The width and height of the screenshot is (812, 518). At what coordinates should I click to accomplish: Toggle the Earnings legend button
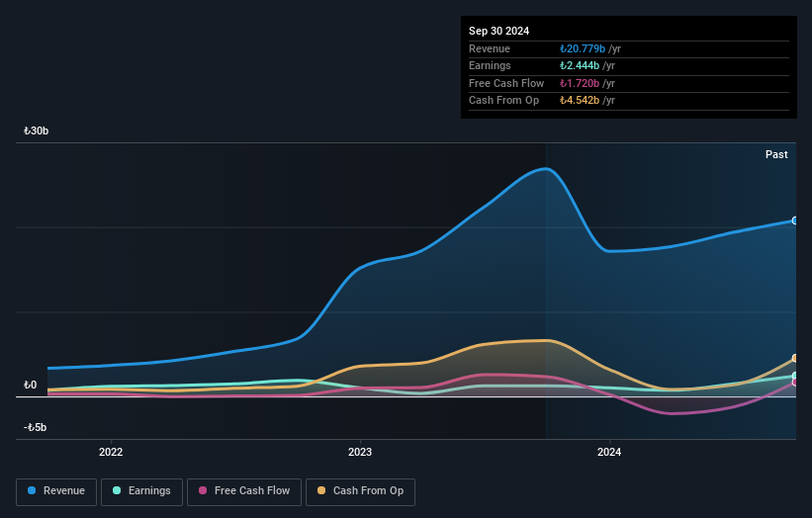(141, 491)
